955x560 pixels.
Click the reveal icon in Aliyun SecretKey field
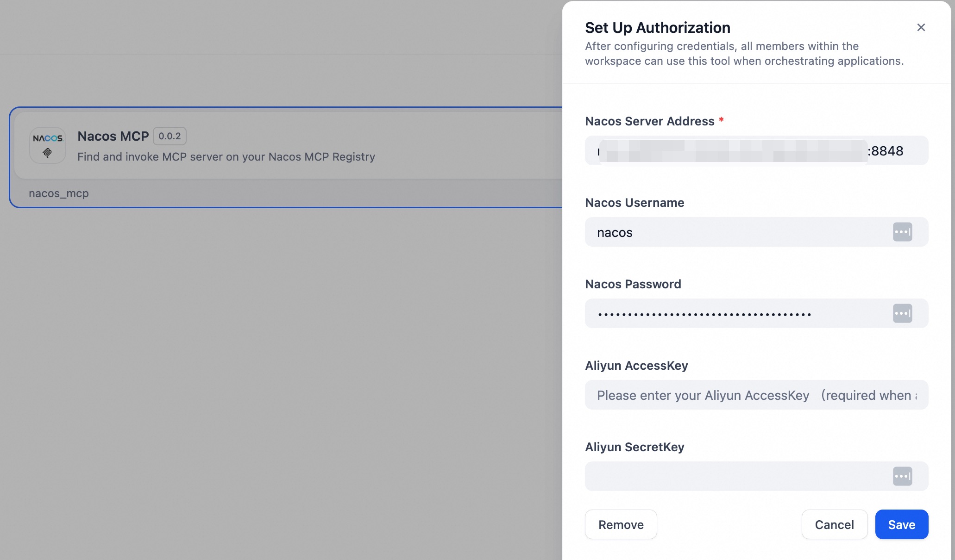(902, 476)
